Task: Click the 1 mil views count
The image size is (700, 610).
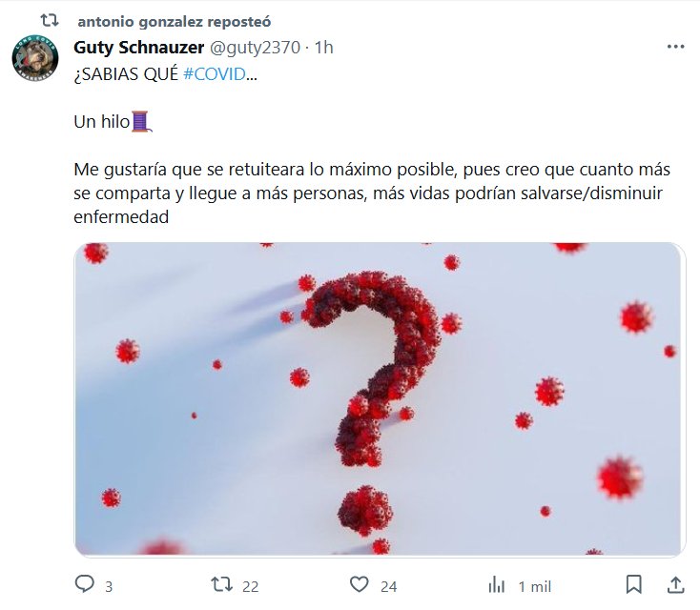Action: click(534, 585)
